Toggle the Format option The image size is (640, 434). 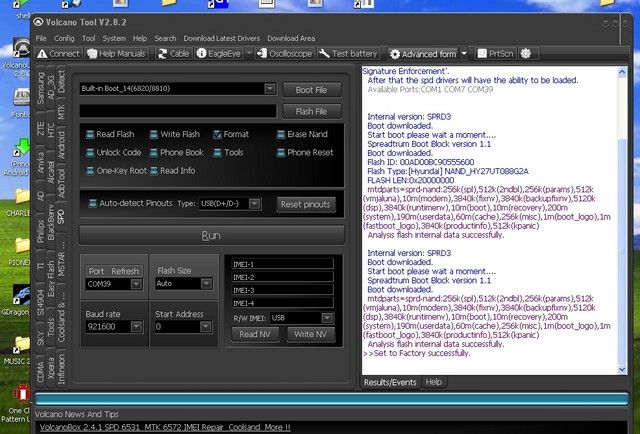(x=217, y=134)
